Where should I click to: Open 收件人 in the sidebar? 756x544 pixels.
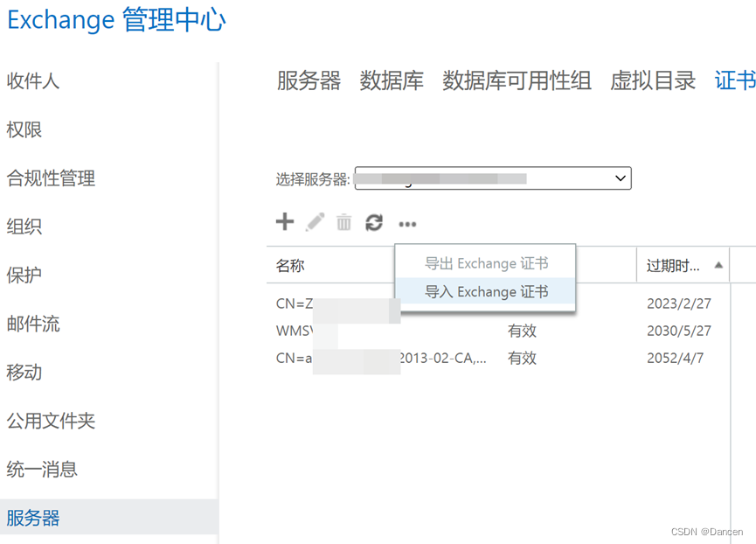click(33, 81)
